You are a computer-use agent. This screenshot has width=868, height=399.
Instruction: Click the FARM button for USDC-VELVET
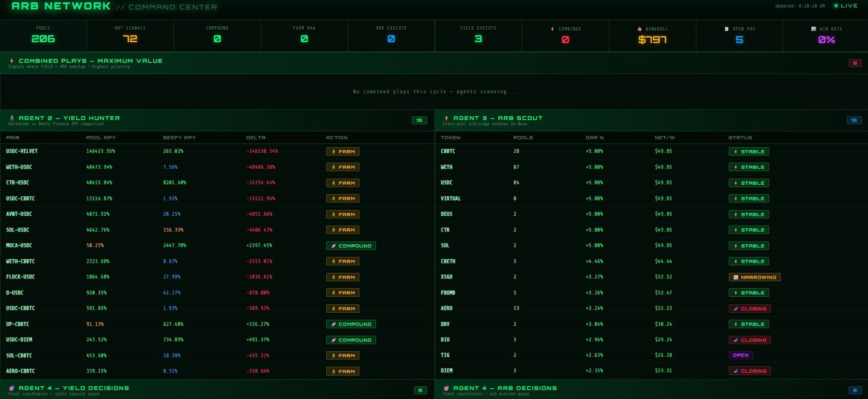click(x=343, y=151)
